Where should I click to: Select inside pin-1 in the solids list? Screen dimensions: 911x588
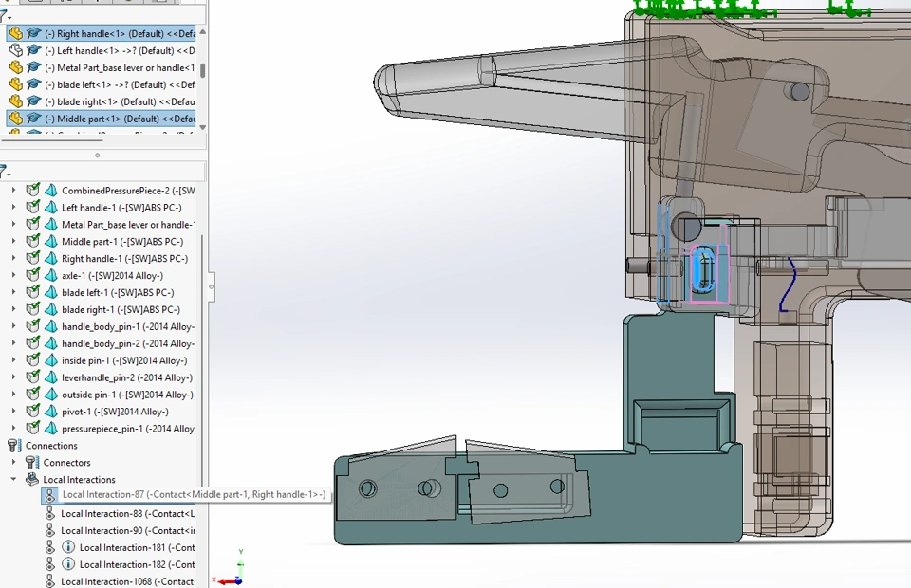pyautogui.click(x=124, y=360)
